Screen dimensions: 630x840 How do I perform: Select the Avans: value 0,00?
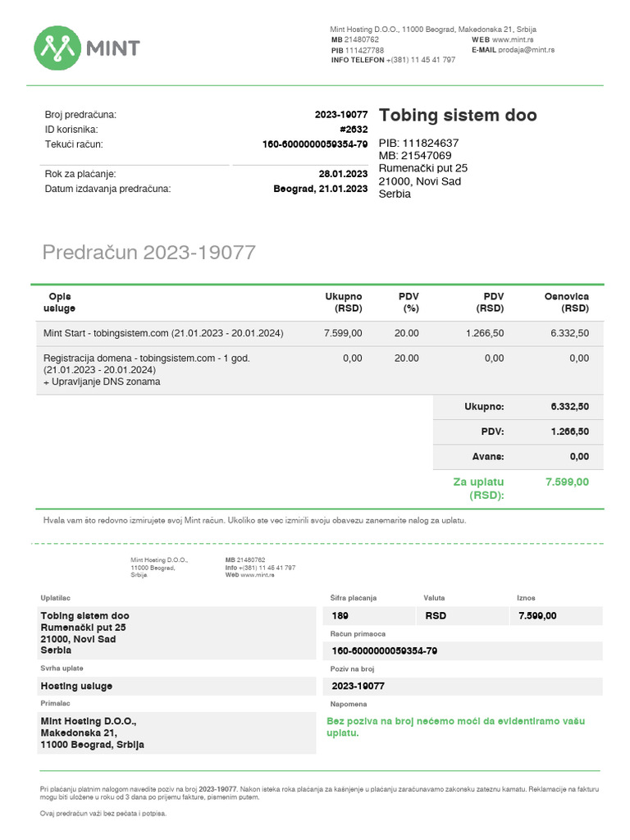pyautogui.click(x=579, y=456)
